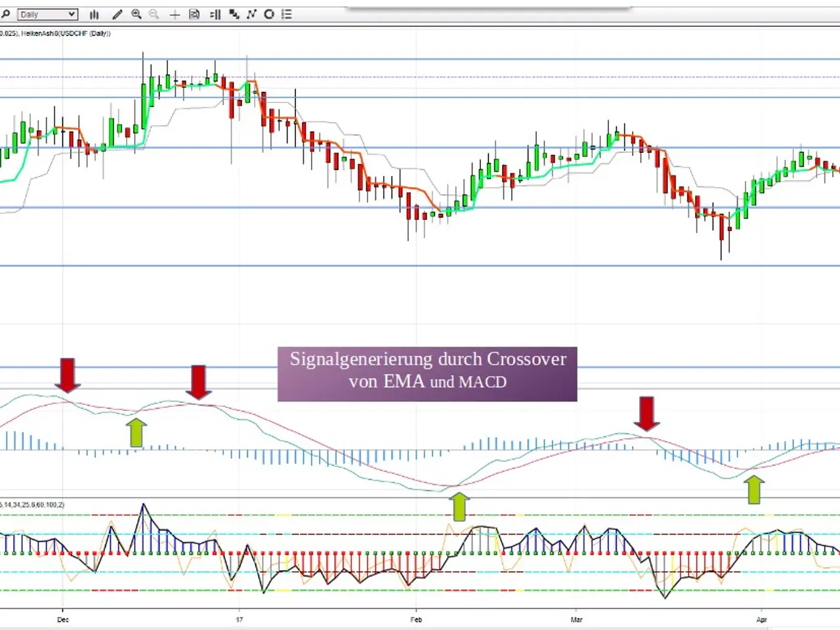Click the Apr timeline label
This screenshot has width=840, height=630.
(761, 619)
